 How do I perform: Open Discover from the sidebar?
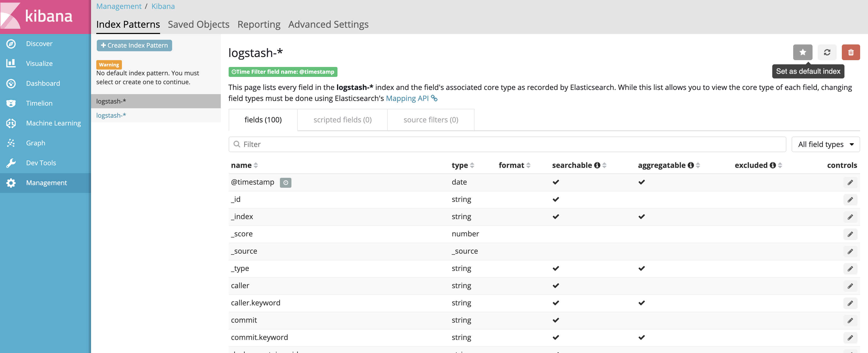pos(39,44)
